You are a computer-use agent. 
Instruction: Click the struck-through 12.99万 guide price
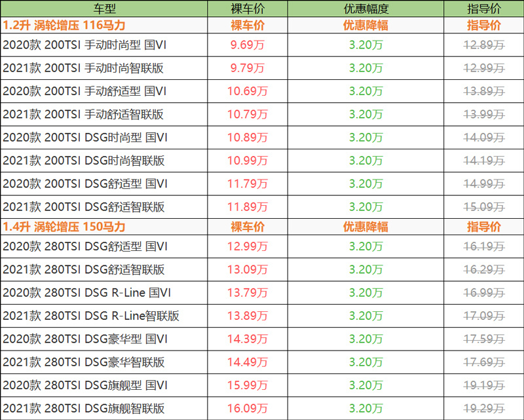[484, 68]
